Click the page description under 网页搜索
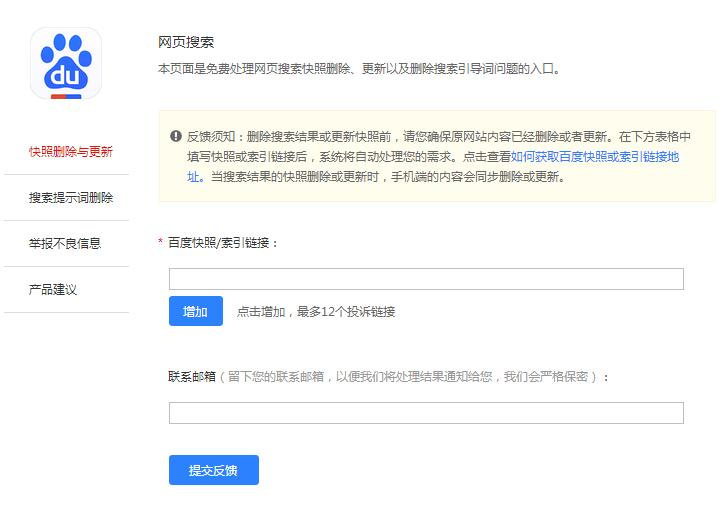This screenshot has width=718, height=505. (x=359, y=69)
